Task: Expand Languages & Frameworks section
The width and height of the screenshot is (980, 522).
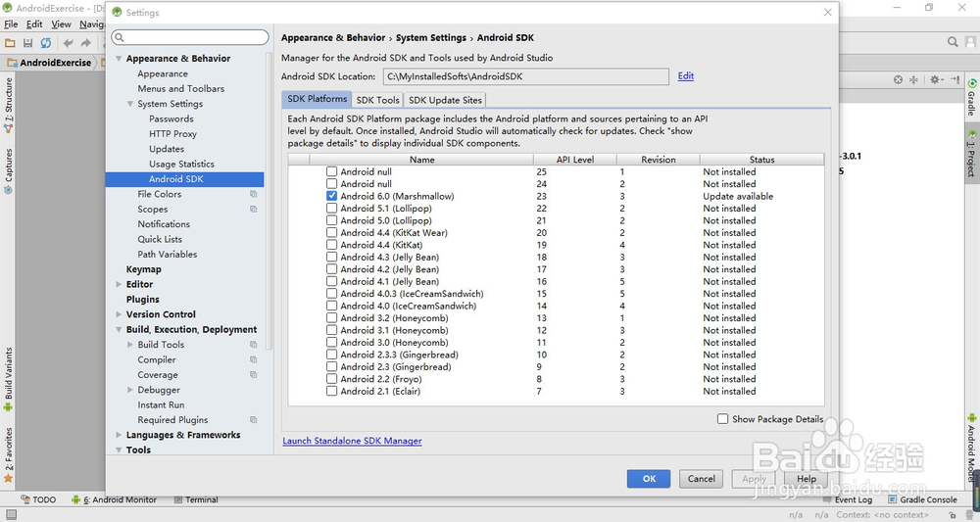Action: pos(119,435)
